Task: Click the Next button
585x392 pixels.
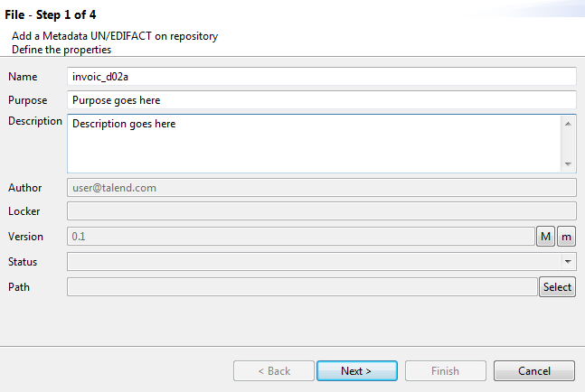Action: click(356, 371)
